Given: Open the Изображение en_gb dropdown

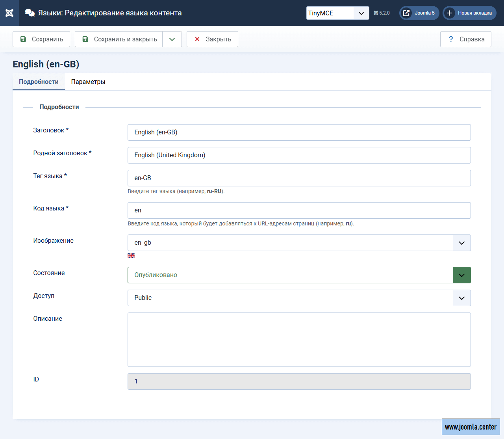Looking at the screenshot, I should pos(299,243).
